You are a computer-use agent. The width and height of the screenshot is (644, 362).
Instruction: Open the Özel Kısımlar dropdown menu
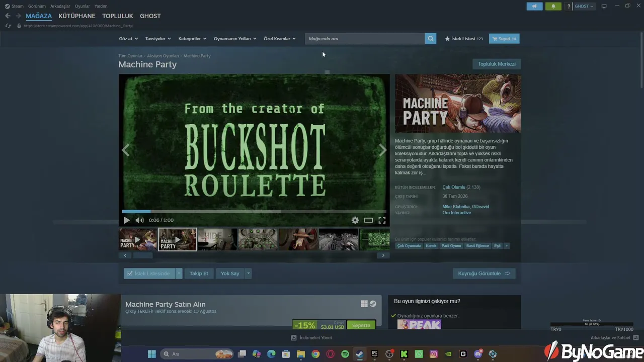[280, 39]
